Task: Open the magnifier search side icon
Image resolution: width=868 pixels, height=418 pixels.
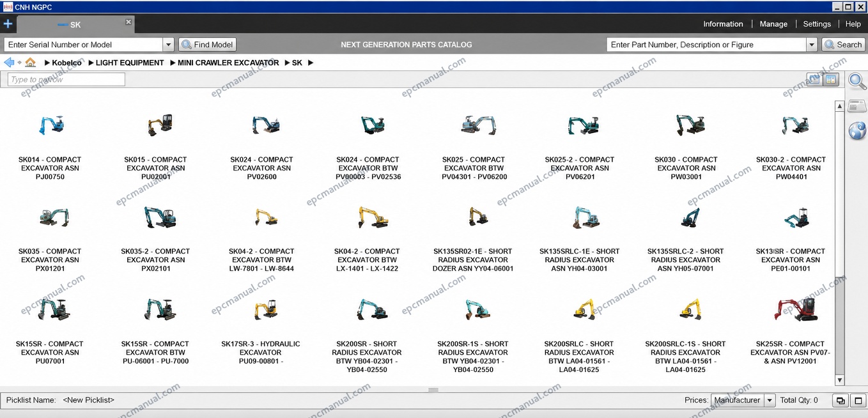Action: click(x=857, y=81)
